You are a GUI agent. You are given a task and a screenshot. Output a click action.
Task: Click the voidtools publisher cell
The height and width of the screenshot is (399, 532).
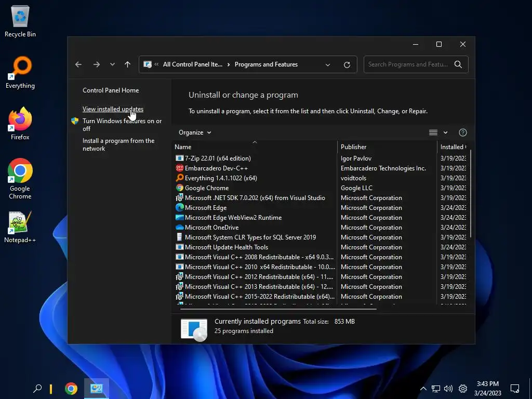coord(353,178)
